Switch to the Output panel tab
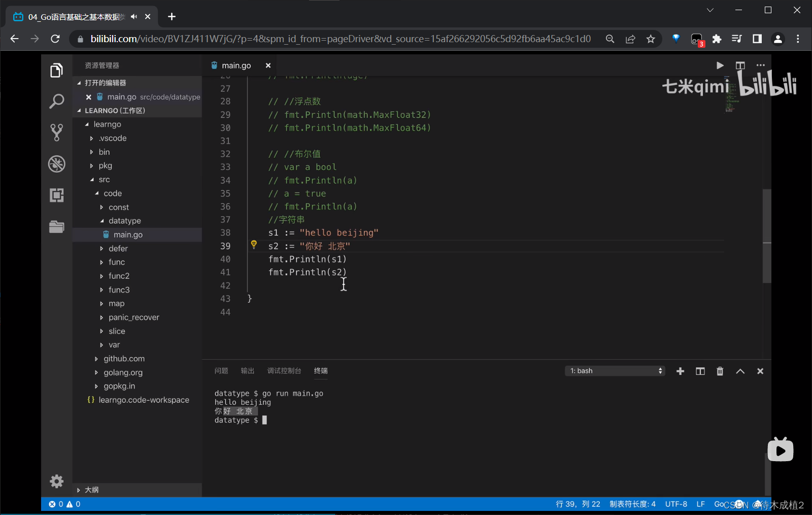 click(248, 371)
